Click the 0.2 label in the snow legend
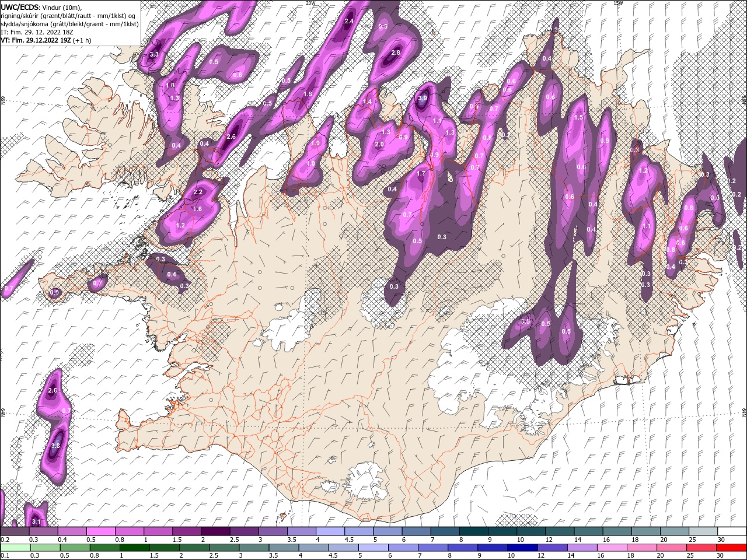747x560 pixels. pyautogui.click(x=5, y=540)
